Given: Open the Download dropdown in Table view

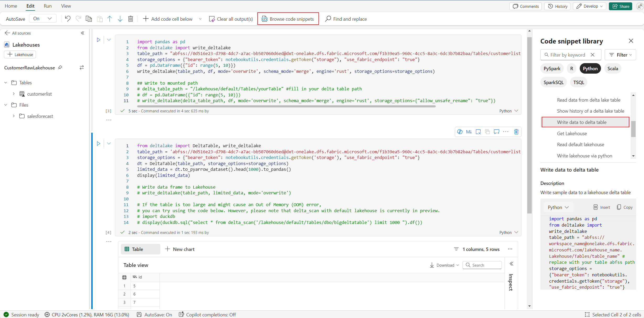Looking at the screenshot, I should pyautogui.click(x=445, y=265).
